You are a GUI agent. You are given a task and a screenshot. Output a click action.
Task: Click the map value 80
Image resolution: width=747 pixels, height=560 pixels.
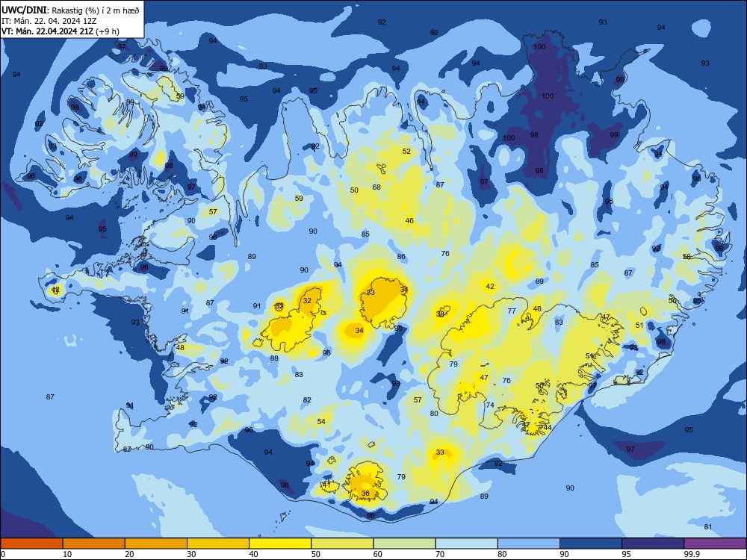(434, 414)
